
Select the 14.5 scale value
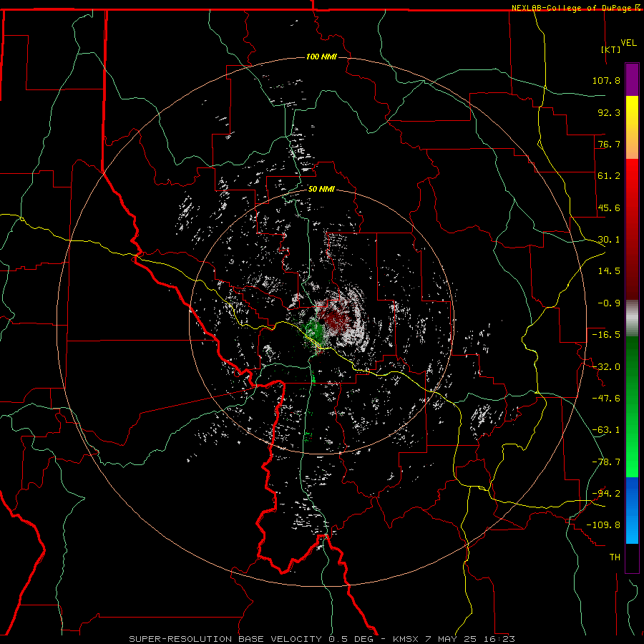(x=609, y=271)
